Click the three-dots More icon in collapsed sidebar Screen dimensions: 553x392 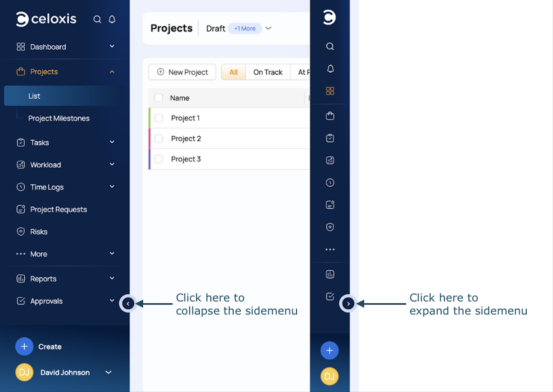click(x=330, y=249)
